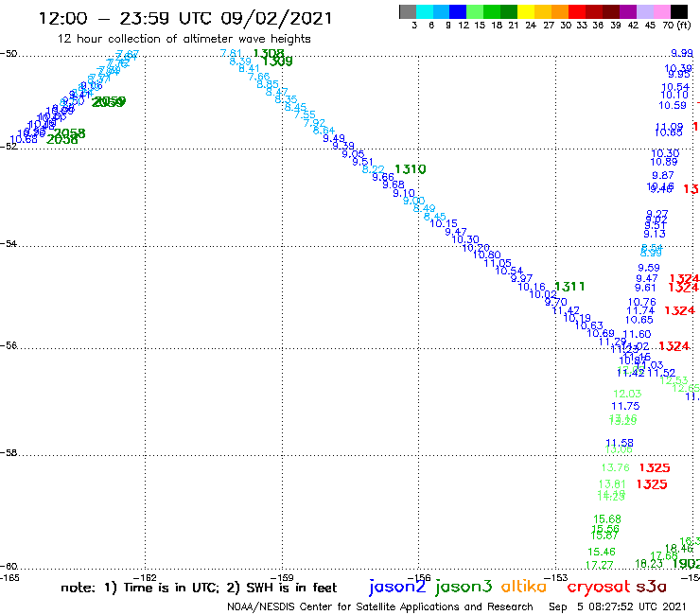
Task: Click the red 'cryosat' satellite label
Action: pos(598,587)
